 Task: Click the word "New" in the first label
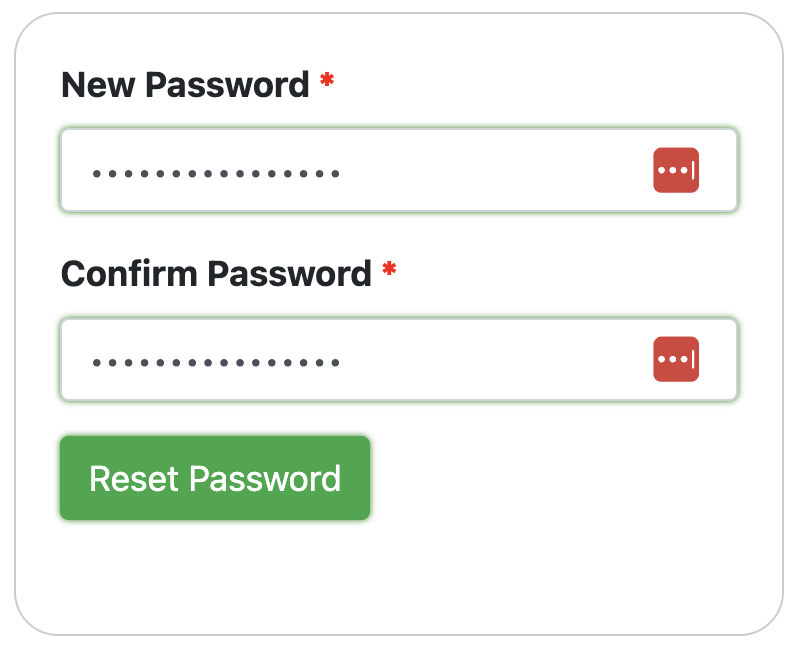[x=97, y=85]
